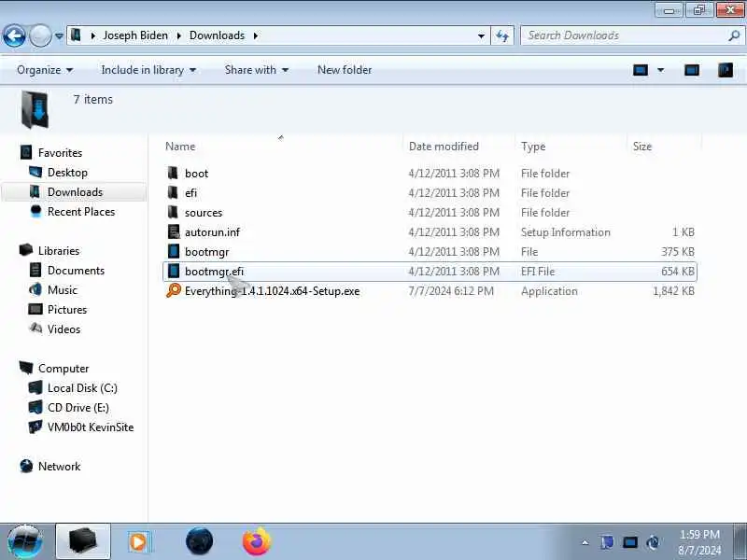
Task: Click the search magnifier icon
Action: [x=734, y=35]
